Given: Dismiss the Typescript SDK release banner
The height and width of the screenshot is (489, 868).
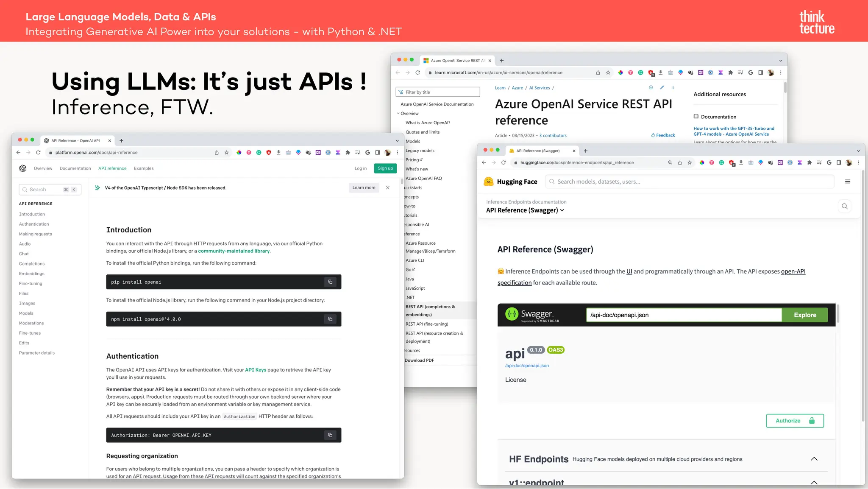Looking at the screenshot, I should (388, 187).
